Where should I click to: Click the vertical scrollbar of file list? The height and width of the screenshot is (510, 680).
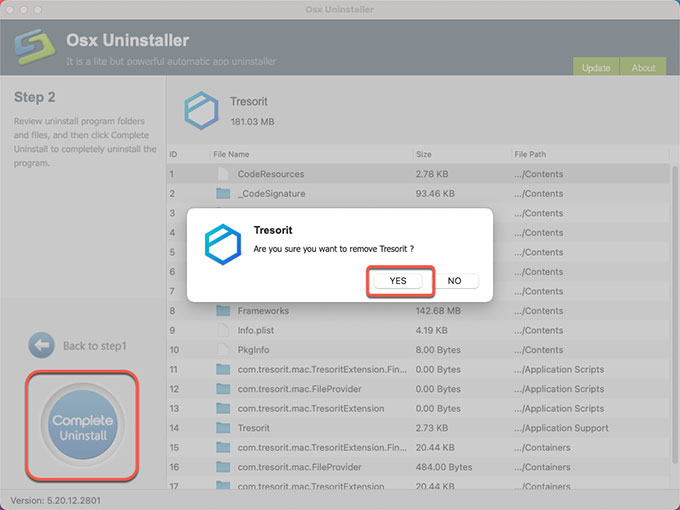[674, 300]
